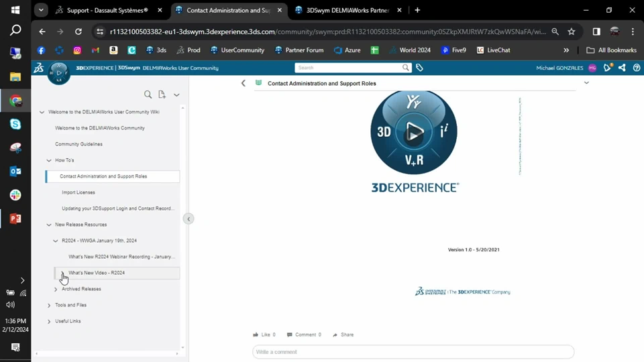Image resolution: width=644 pixels, height=362 pixels.
Task: Open the Partner Forum bookmark
Action: tap(299, 50)
